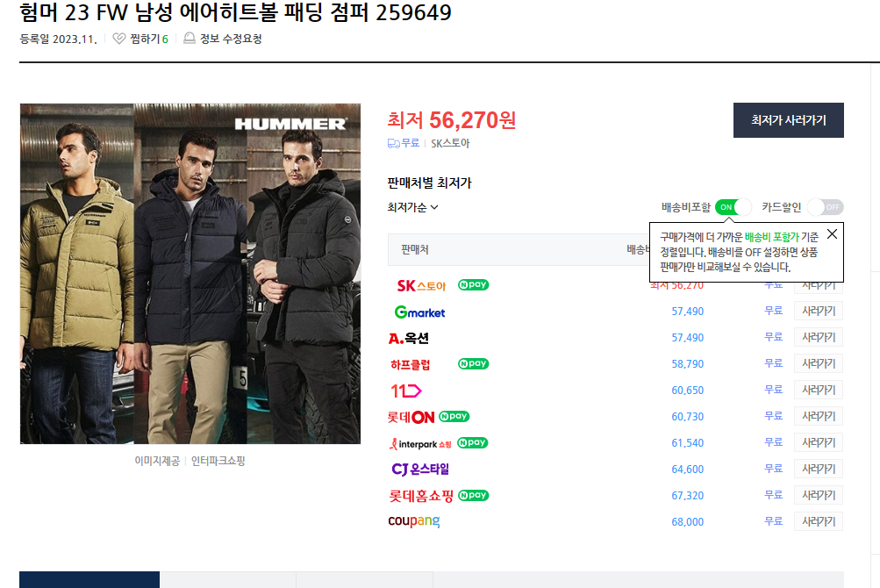The width and height of the screenshot is (880, 588).
Task: Click the 옥션 seller logo
Action: pos(409,338)
